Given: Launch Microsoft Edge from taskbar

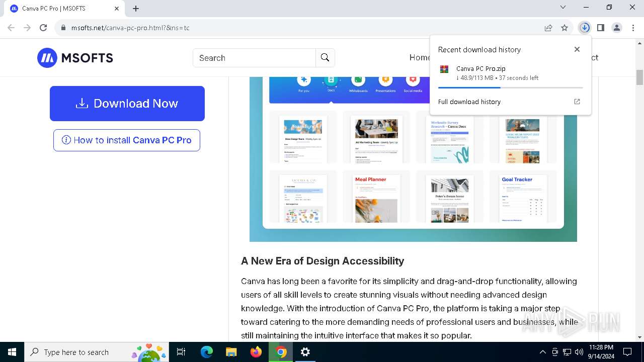Looking at the screenshot, I should click(x=207, y=352).
